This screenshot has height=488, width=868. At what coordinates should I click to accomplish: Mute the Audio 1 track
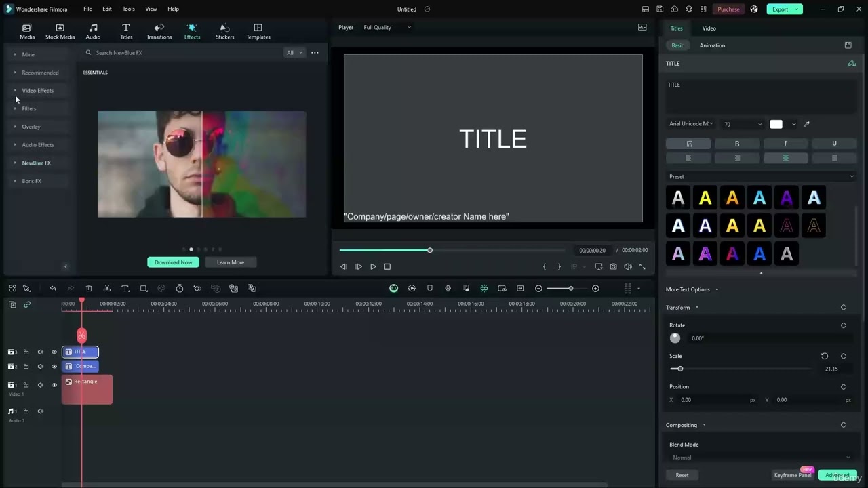click(41, 411)
